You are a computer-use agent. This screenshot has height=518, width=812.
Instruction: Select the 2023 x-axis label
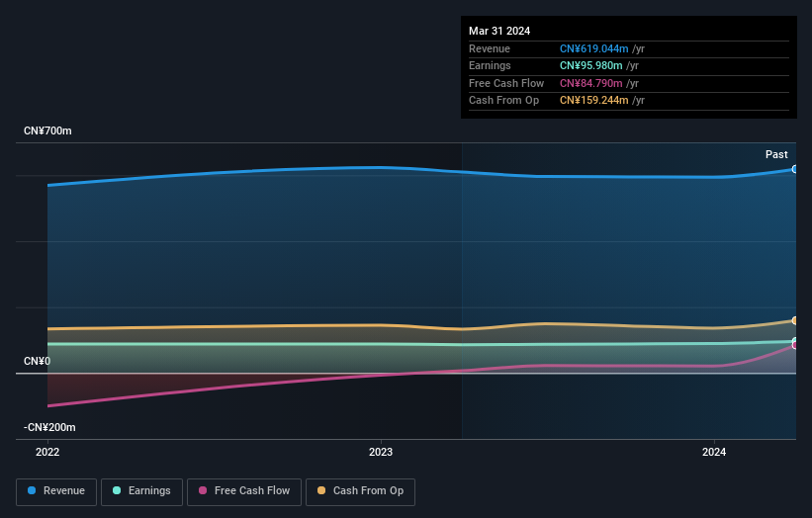click(x=381, y=453)
